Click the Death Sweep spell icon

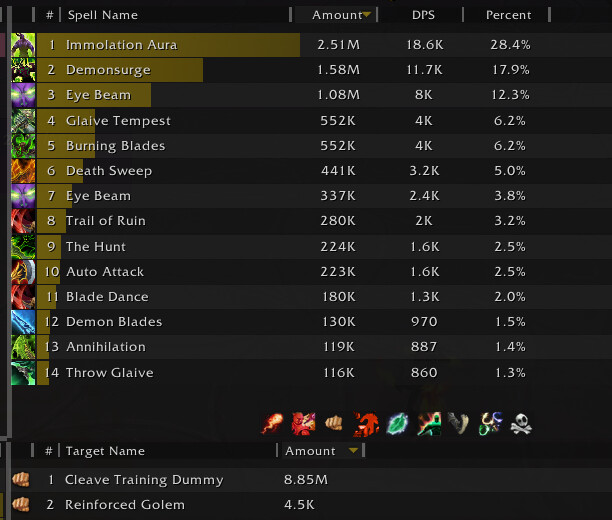(x=23, y=171)
